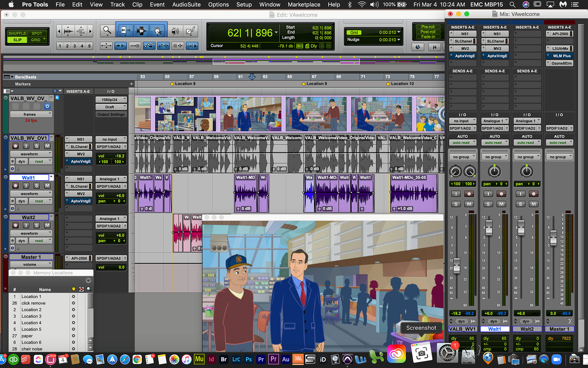Adjust Walt1 volume fader in Mix
Image resolution: width=588 pixels, height=368 pixels.
click(x=489, y=228)
